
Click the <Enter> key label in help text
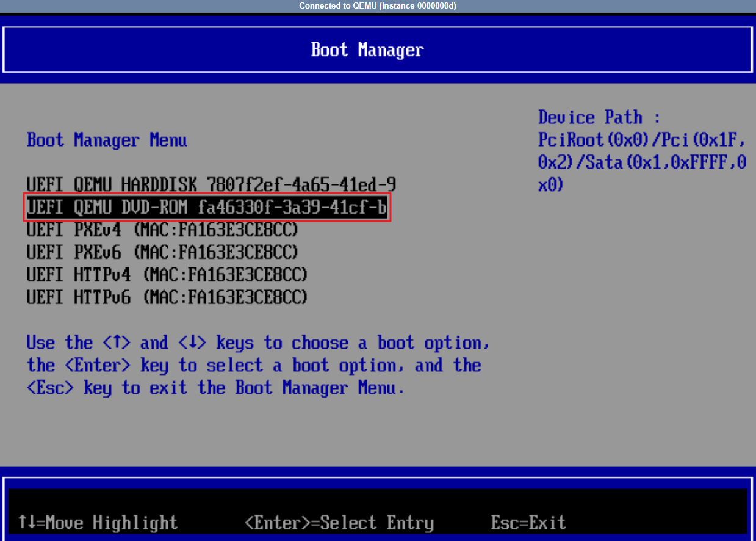click(x=98, y=366)
